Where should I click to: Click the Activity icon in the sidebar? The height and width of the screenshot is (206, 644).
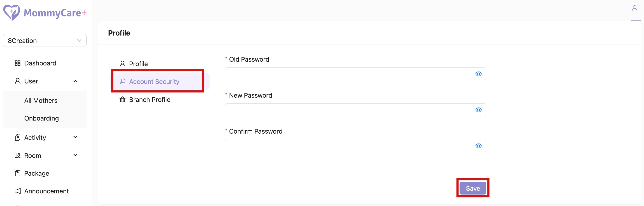18,137
